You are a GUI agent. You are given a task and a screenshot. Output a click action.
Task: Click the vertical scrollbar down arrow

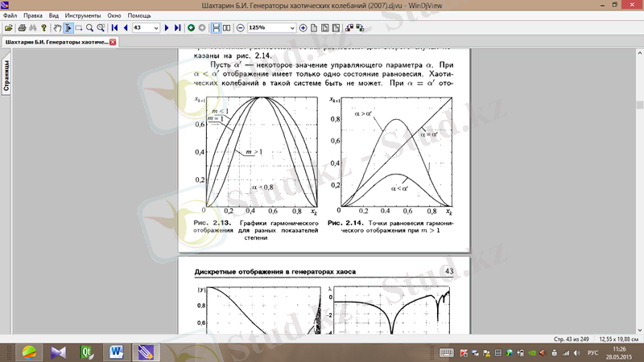tap(639, 331)
